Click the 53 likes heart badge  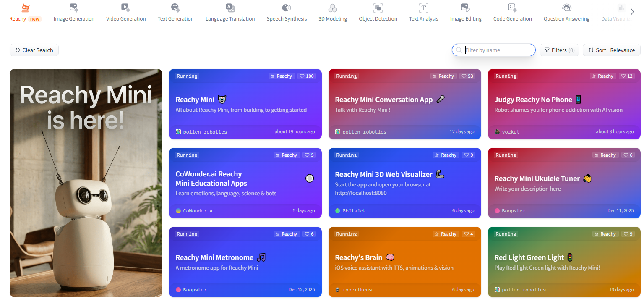click(467, 76)
